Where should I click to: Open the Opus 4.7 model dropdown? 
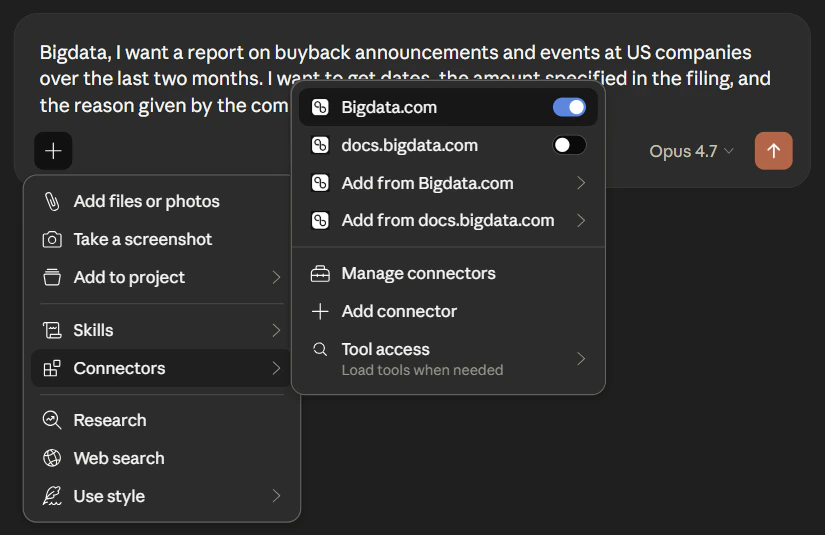pos(691,152)
